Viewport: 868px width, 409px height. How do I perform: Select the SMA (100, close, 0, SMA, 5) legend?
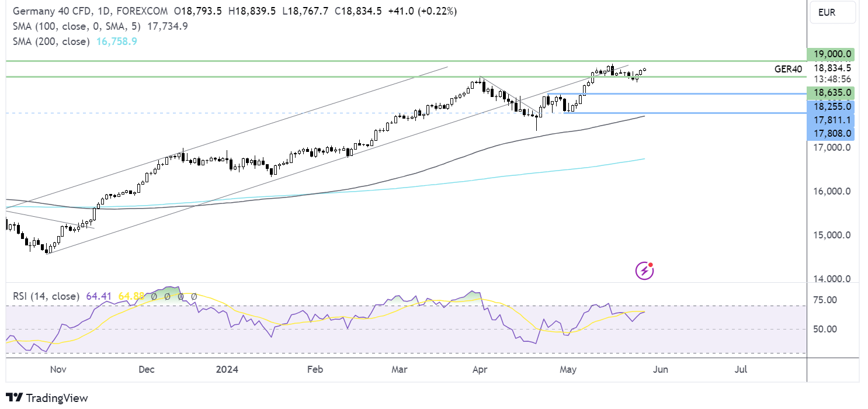click(77, 26)
